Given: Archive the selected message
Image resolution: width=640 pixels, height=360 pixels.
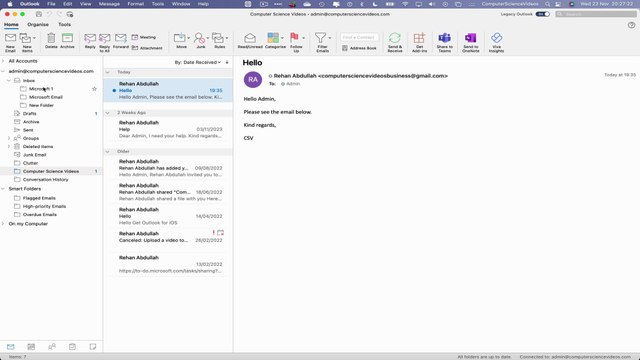Looking at the screenshot, I should [67, 41].
